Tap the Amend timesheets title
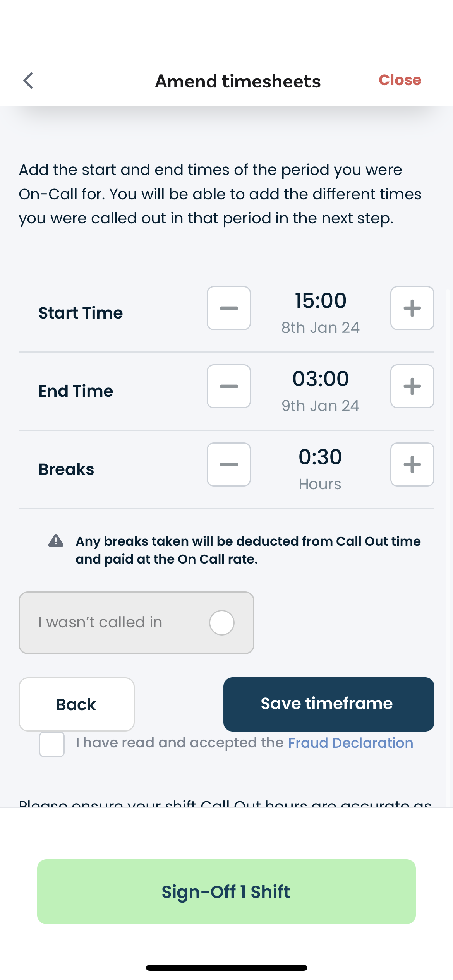The height and width of the screenshot is (980, 453). pyautogui.click(x=238, y=81)
